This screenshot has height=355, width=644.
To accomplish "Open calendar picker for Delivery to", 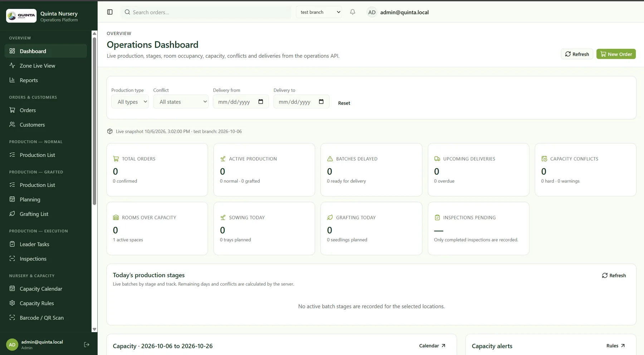I will (x=321, y=102).
